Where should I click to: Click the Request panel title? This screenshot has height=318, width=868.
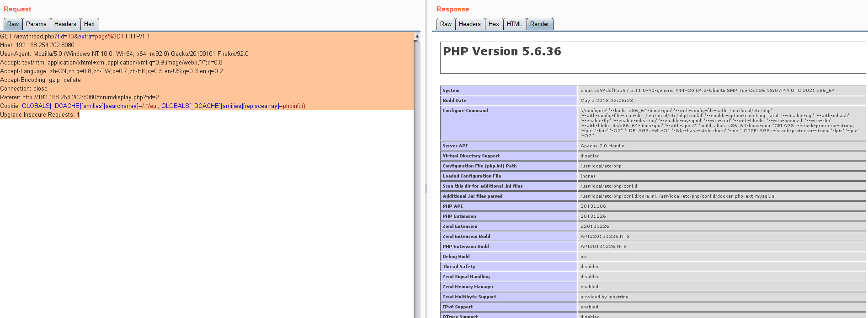pos(17,9)
